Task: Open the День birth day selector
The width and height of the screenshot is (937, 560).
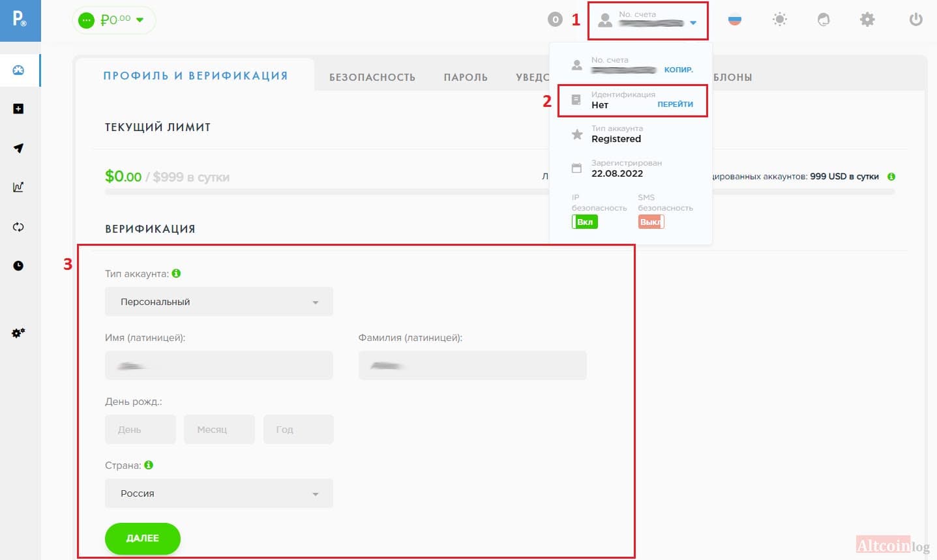Action: pos(140,430)
